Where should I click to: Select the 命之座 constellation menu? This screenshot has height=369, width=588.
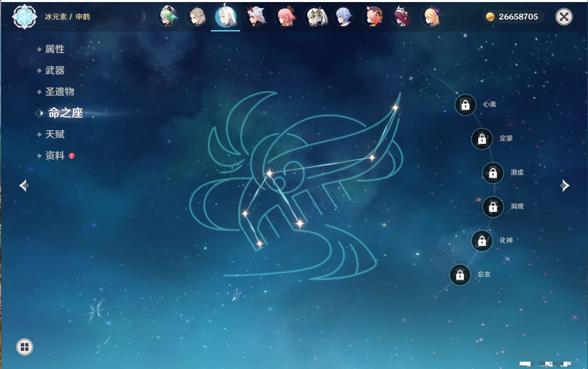[66, 113]
